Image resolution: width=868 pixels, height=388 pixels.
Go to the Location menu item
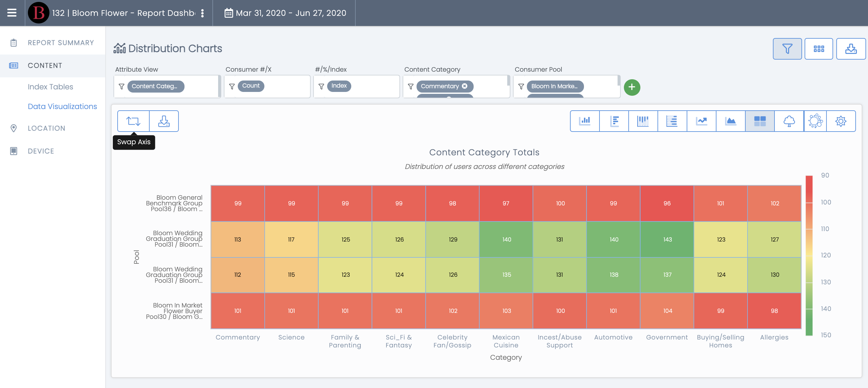[47, 128]
